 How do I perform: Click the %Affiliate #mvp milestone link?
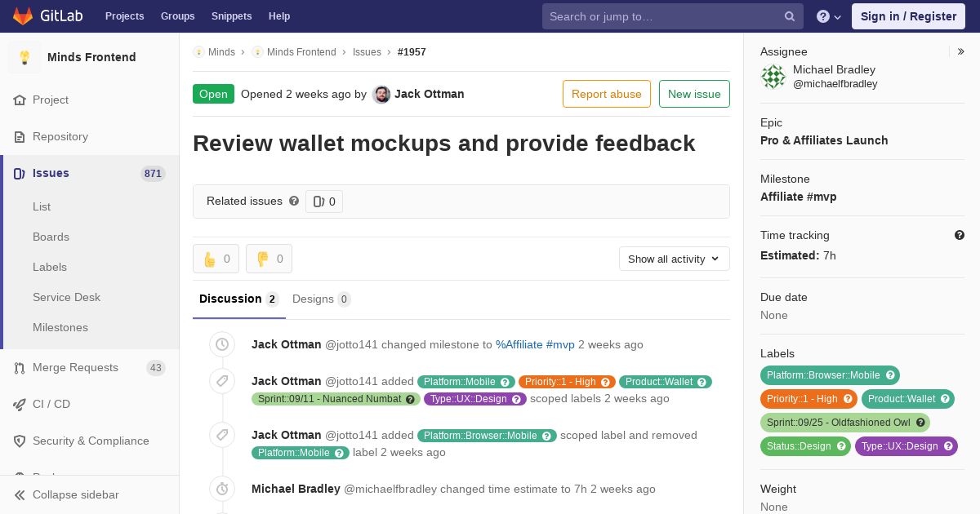click(x=535, y=344)
